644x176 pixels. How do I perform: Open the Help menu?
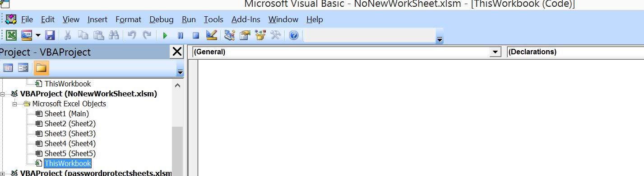pos(315,19)
